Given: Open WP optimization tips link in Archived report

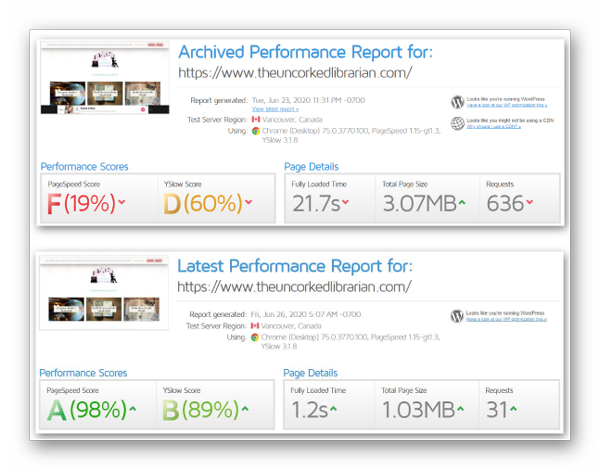Looking at the screenshot, I should [x=507, y=105].
